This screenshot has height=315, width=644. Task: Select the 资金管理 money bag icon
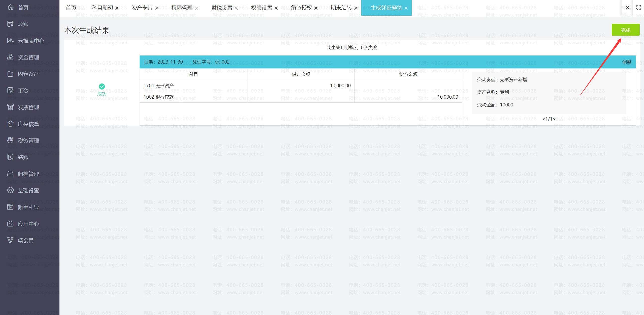coord(10,57)
